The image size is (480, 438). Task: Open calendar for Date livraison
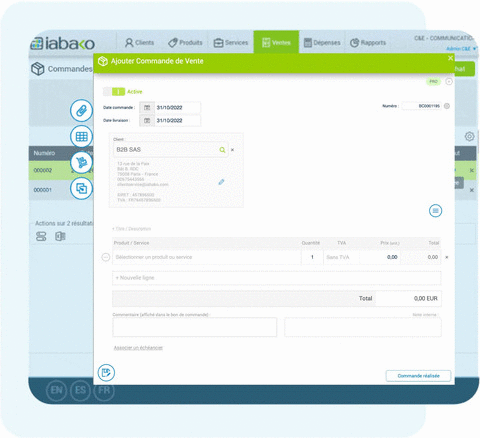147,121
